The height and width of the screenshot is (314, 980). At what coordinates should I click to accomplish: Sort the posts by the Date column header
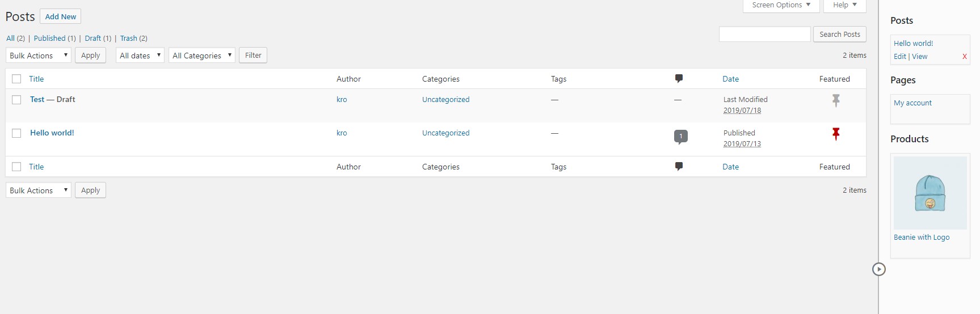tap(730, 79)
